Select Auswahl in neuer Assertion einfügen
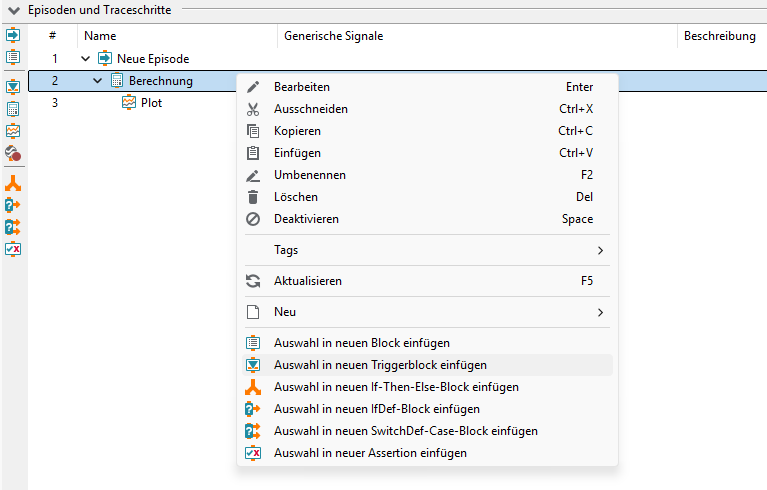 click(428, 453)
